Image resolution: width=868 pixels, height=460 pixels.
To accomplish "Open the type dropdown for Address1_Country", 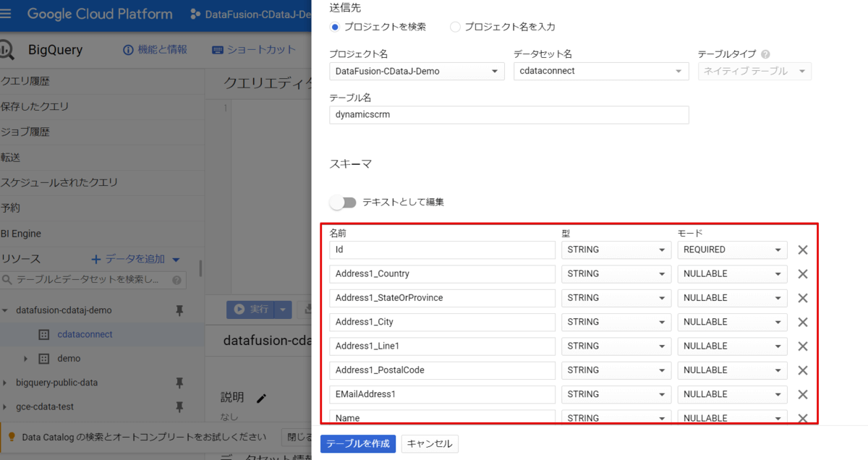I will 616,274.
